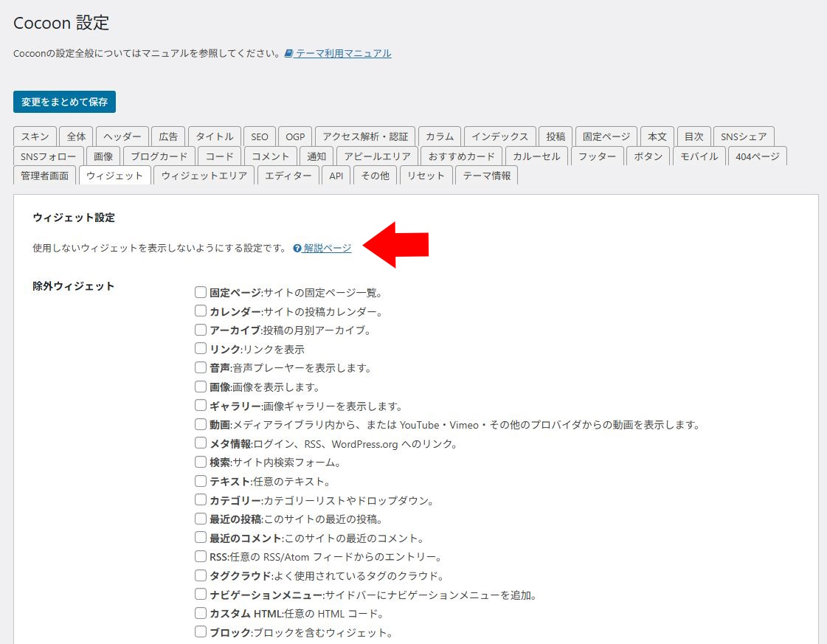Open the リセット tab

tap(426, 176)
